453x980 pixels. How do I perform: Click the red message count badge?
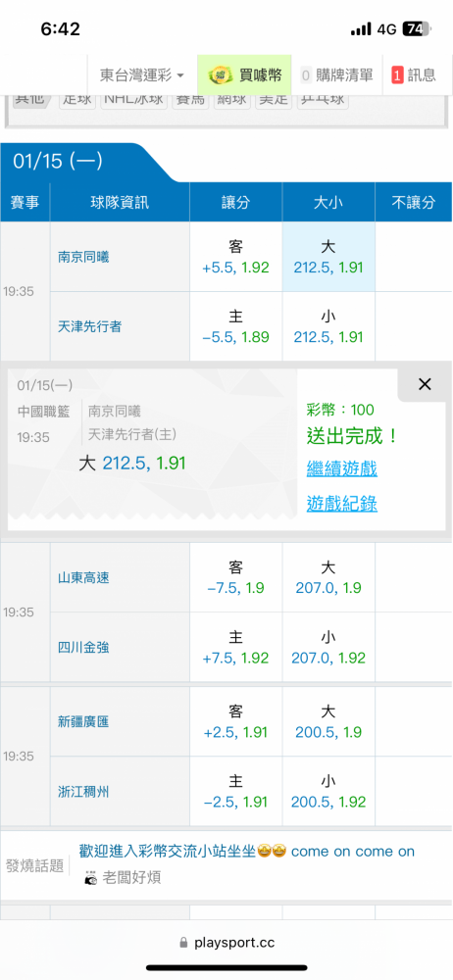397,75
